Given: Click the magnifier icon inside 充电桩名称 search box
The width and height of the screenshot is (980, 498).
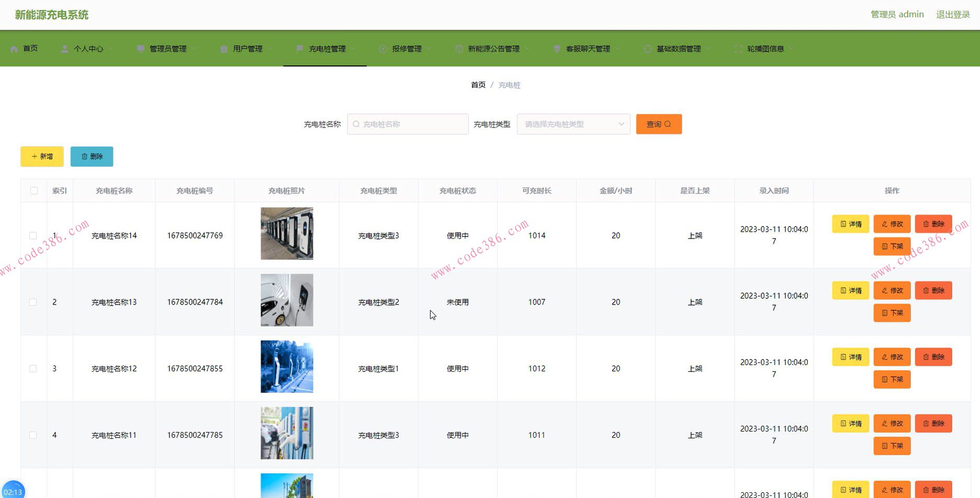Looking at the screenshot, I should (x=356, y=124).
